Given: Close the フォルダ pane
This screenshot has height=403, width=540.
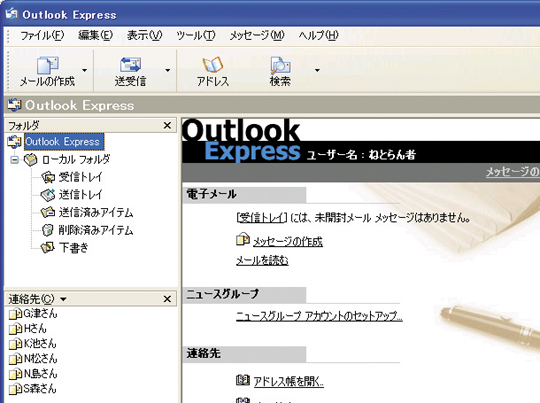Looking at the screenshot, I should pos(167,125).
